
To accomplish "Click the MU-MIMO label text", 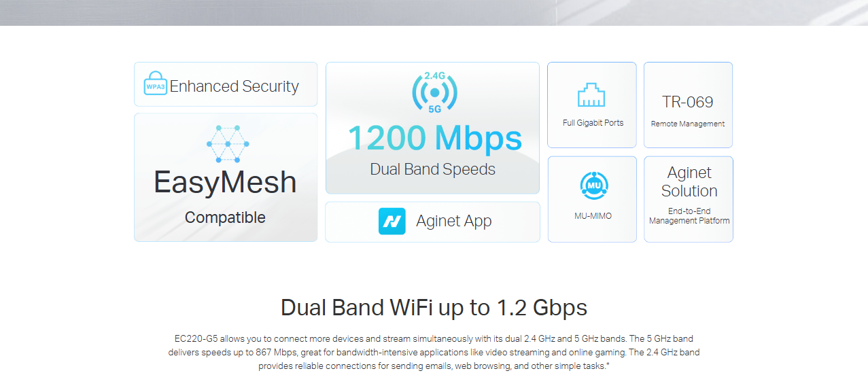I will [x=593, y=216].
